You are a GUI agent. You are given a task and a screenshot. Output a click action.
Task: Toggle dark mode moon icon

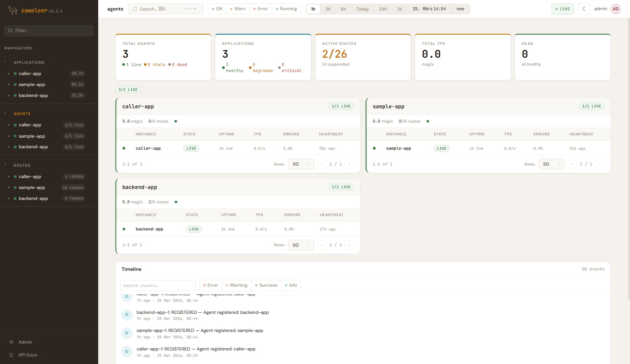click(x=584, y=9)
